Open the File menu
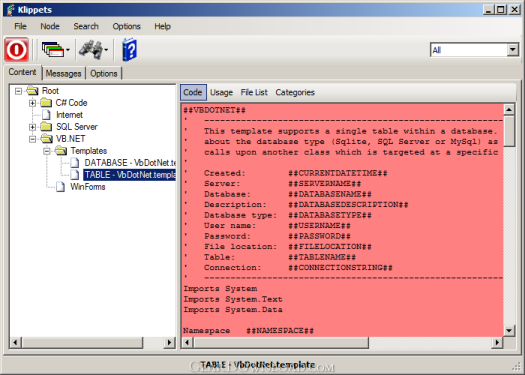This screenshot has width=525, height=375. [20, 26]
